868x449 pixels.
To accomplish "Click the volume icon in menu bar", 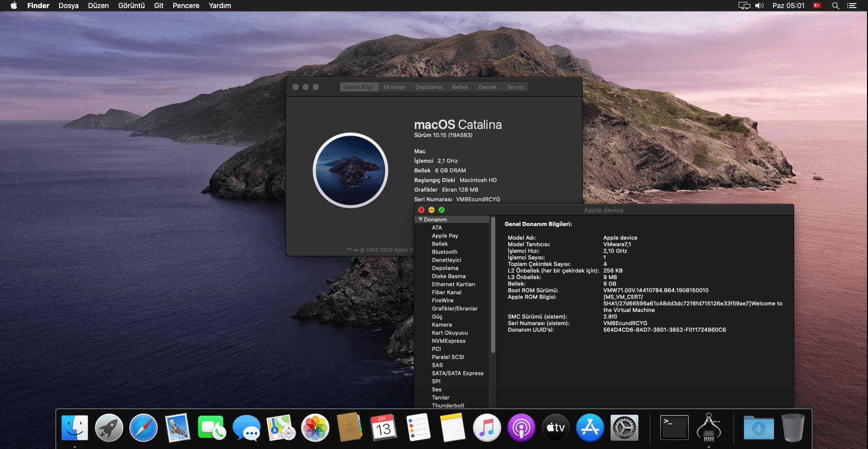I will click(759, 6).
